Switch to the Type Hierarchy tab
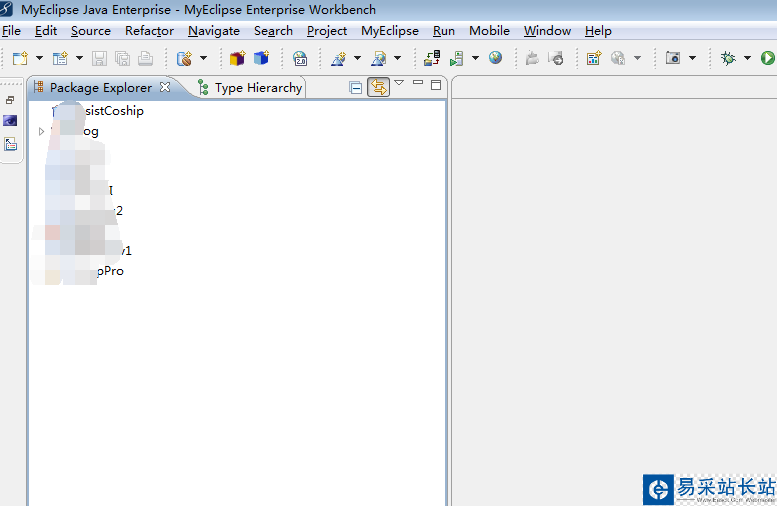 pos(250,88)
